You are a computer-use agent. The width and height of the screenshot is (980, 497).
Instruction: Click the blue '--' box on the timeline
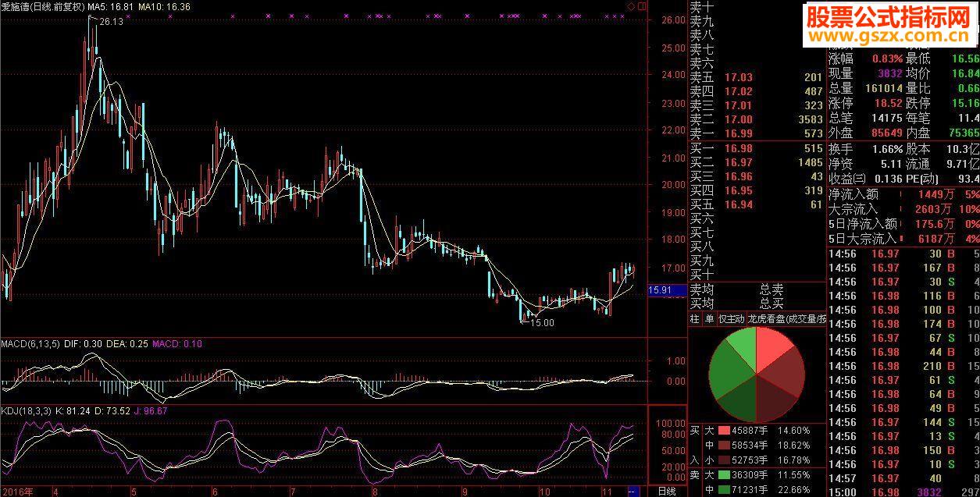point(633,491)
